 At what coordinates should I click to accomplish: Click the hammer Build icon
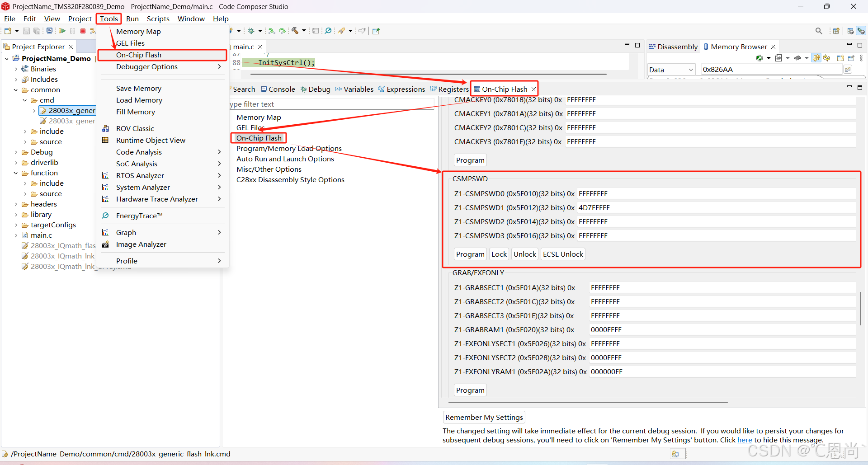(295, 31)
